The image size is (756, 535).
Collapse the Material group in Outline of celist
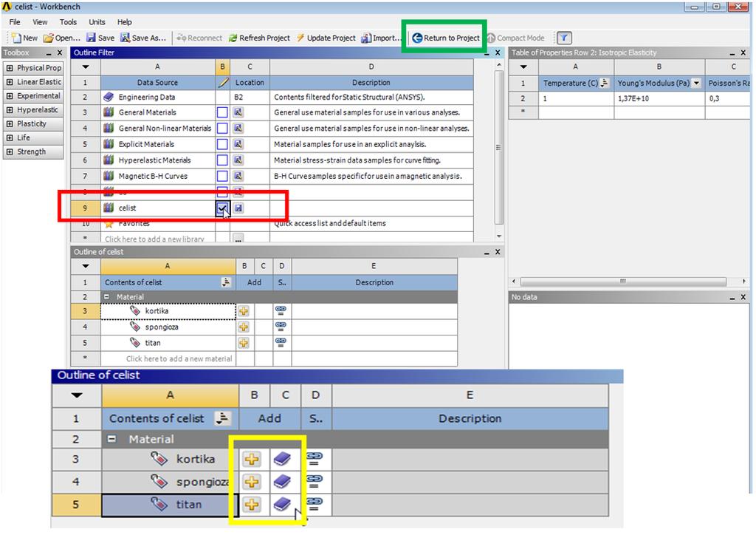pyautogui.click(x=106, y=297)
